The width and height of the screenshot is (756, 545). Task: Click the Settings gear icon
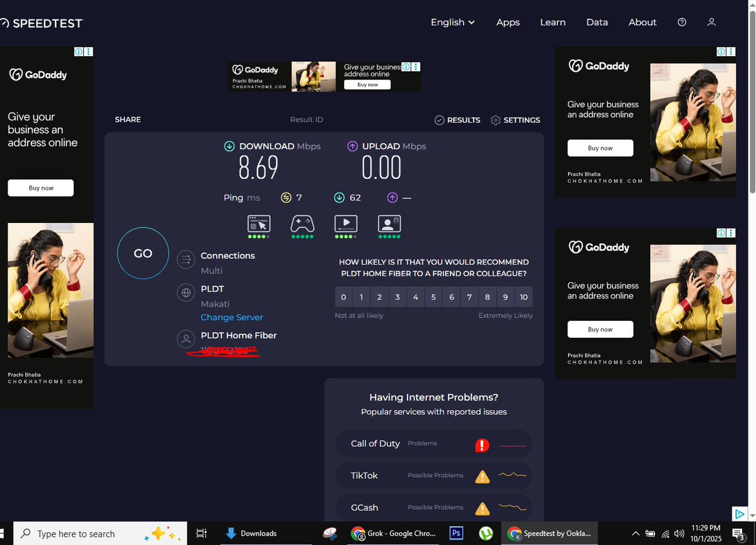pyautogui.click(x=495, y=120)
